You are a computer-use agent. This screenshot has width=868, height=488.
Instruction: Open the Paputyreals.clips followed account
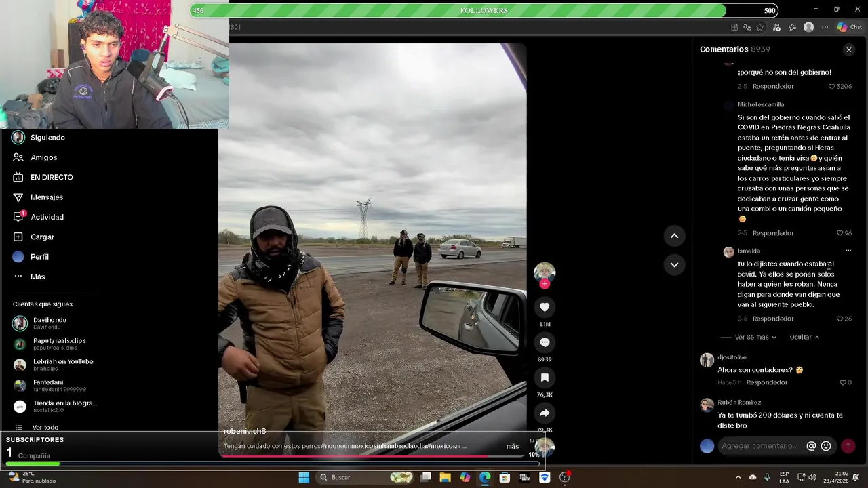point(59,344)
